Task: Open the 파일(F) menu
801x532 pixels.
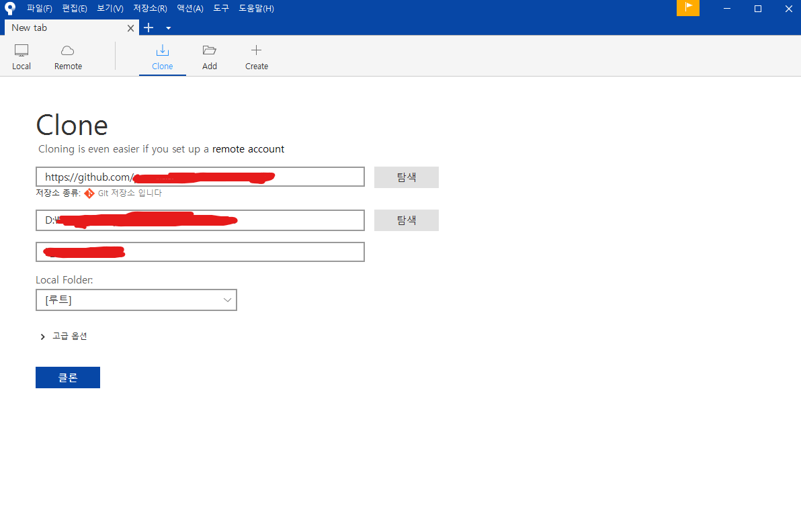Action: tap(40, 8)
